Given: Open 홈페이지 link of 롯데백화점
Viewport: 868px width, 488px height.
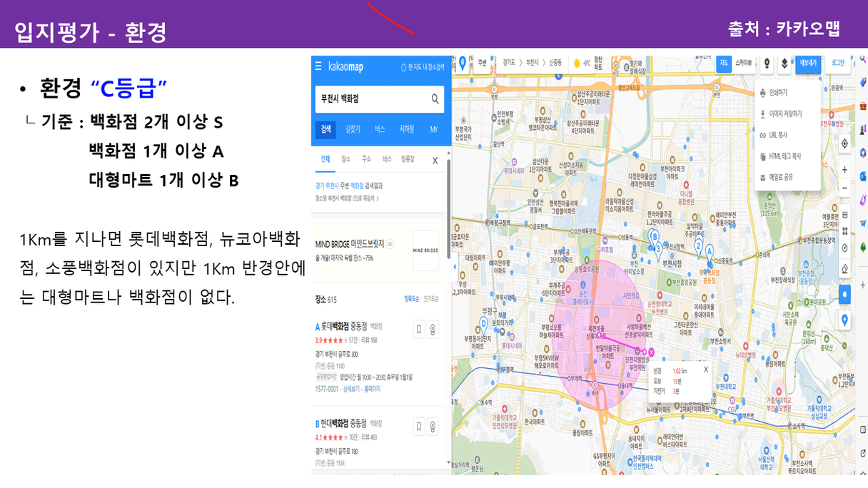Looking at the screenshot, I should coord(373,389).
